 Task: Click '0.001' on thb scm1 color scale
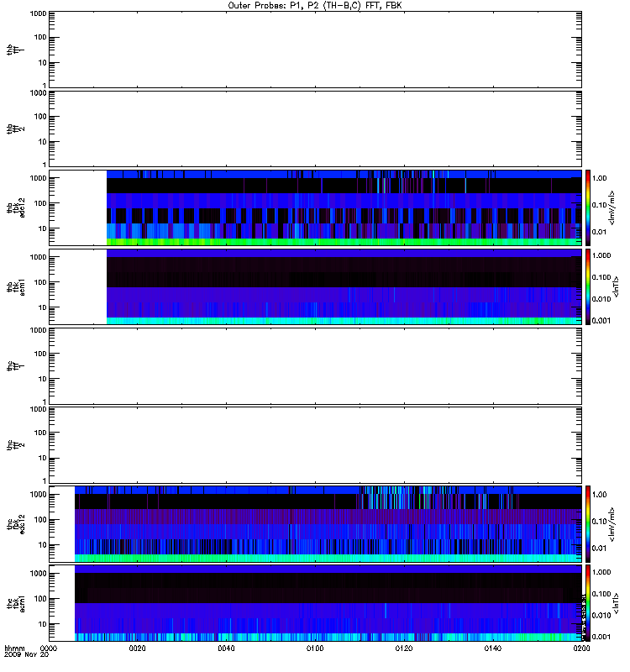click(x=601, y=321)
